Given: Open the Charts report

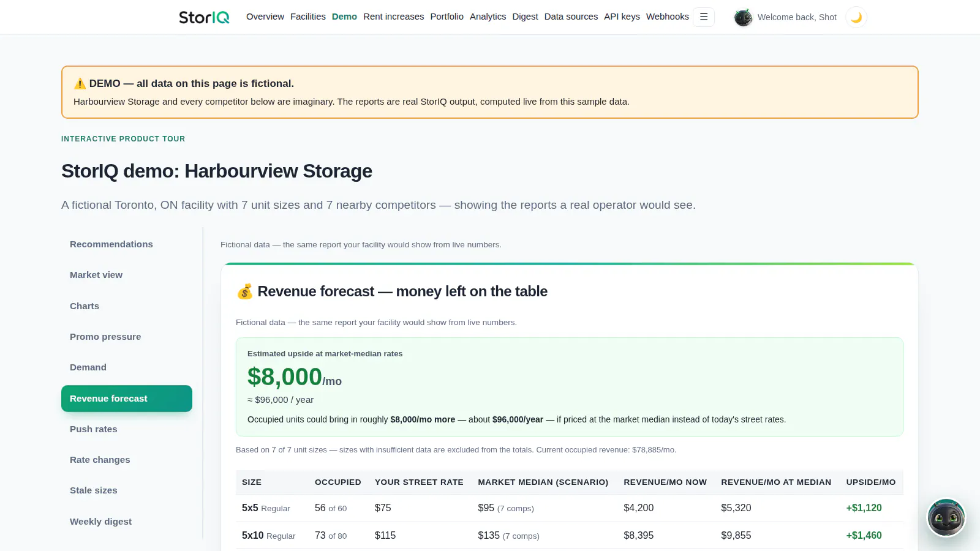Looking at the screenshot, I should point(127,306).
